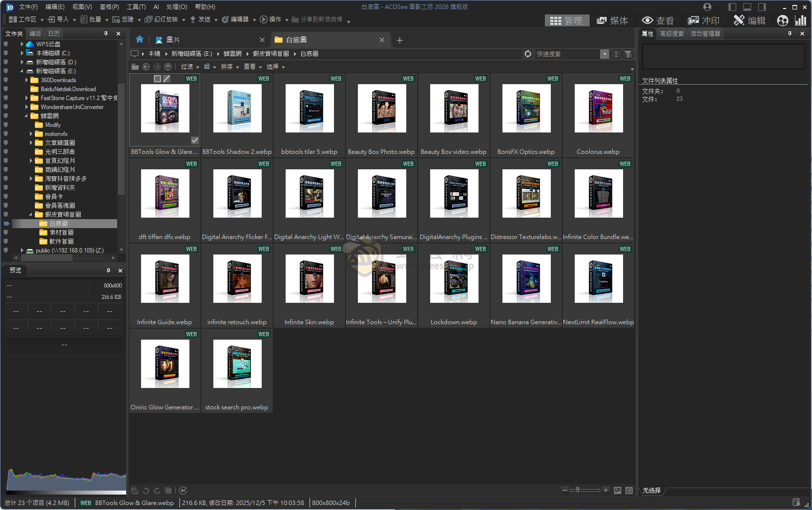Click the zoom in plus icon for thumbnails
The height and width of the screenshot is (510, 812).
tap(606, 490)
